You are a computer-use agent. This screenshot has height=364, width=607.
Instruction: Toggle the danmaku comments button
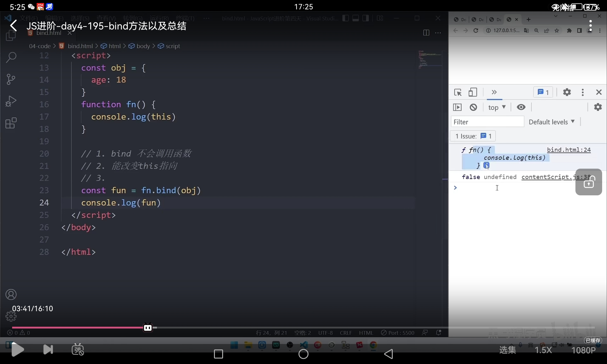78,350
